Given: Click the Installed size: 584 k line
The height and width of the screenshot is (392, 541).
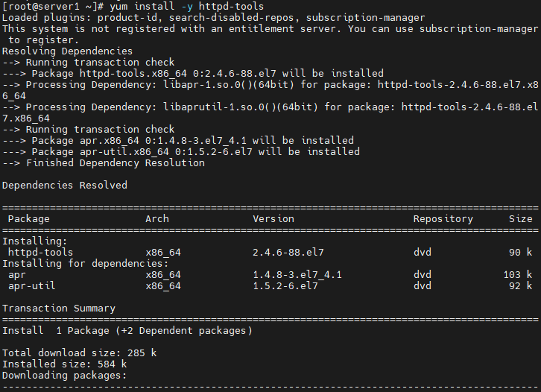Looking at the screenshot, I should click(x=65, y=364).
